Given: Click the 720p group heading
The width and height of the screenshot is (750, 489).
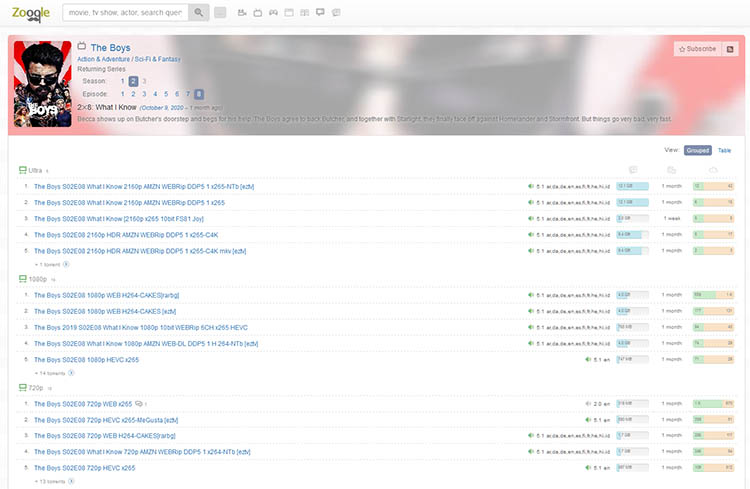Looking at the screenshot, I should tap(36, 388).
